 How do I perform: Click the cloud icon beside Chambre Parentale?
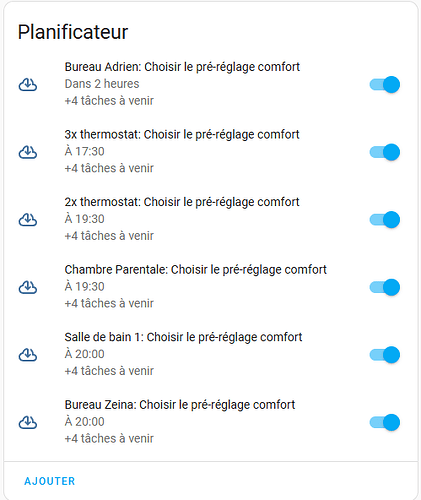28,287
